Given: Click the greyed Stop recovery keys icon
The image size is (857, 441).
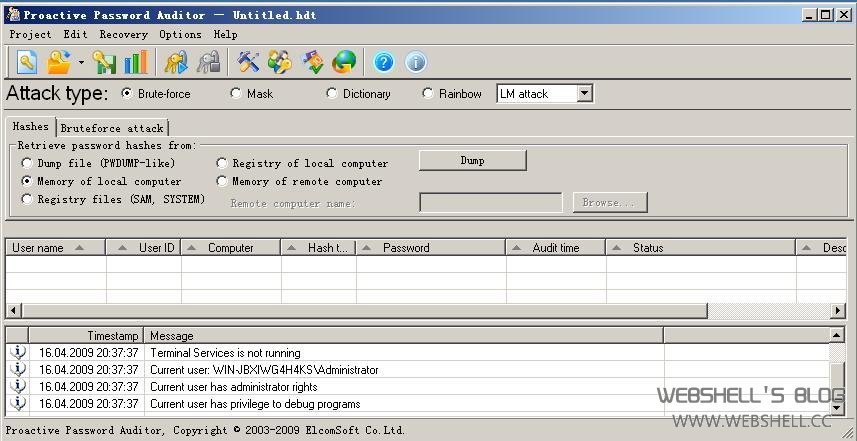Looking at the screenshot, I should [208, 62].
